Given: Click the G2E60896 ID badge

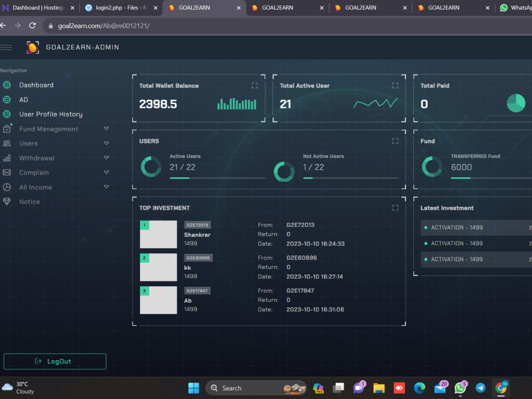Looking at the screenshot, I should pos(198,258).
